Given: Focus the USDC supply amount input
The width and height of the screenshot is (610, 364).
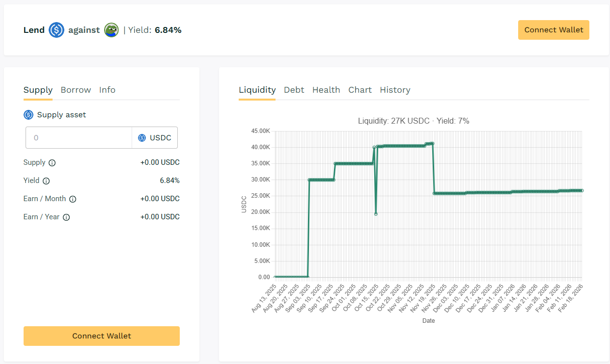Looking at the screenshot, I should [79, 138].
